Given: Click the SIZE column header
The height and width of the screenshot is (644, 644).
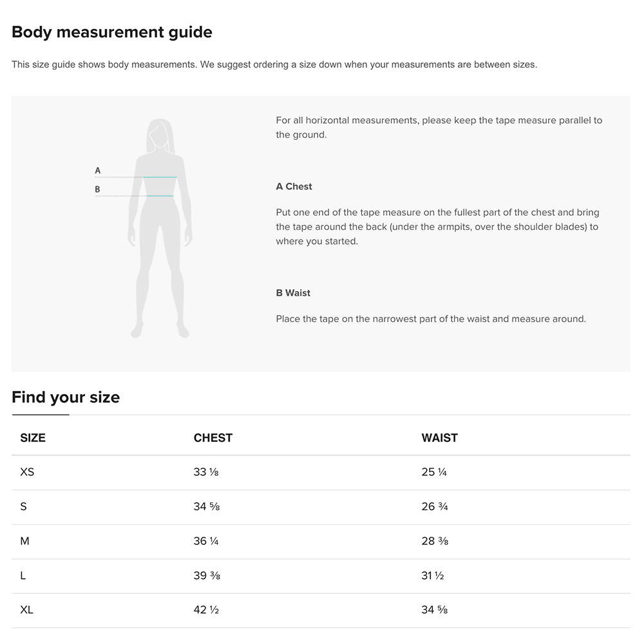Looking at the screenshot, I should coord(33,438).
